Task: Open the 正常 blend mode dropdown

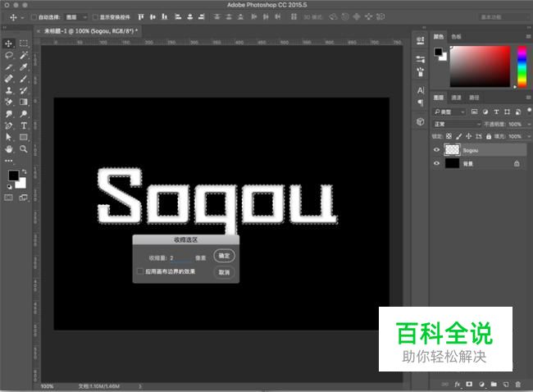Action: [x=457, y=124]
